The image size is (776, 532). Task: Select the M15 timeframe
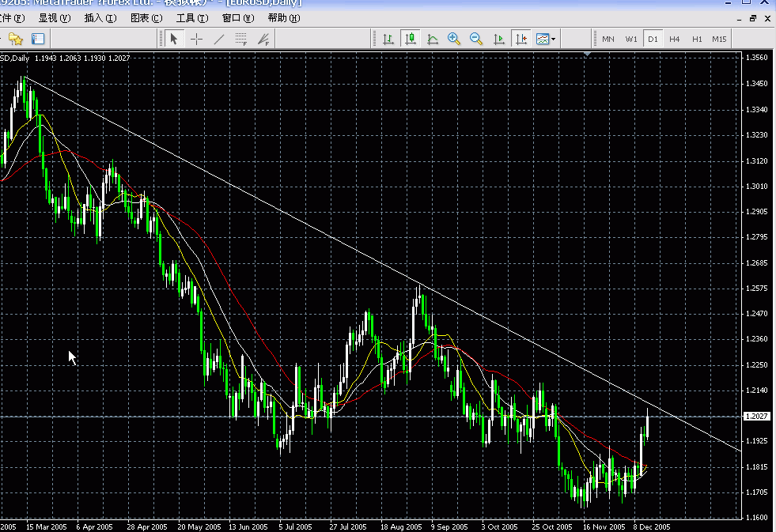point(719,39)
